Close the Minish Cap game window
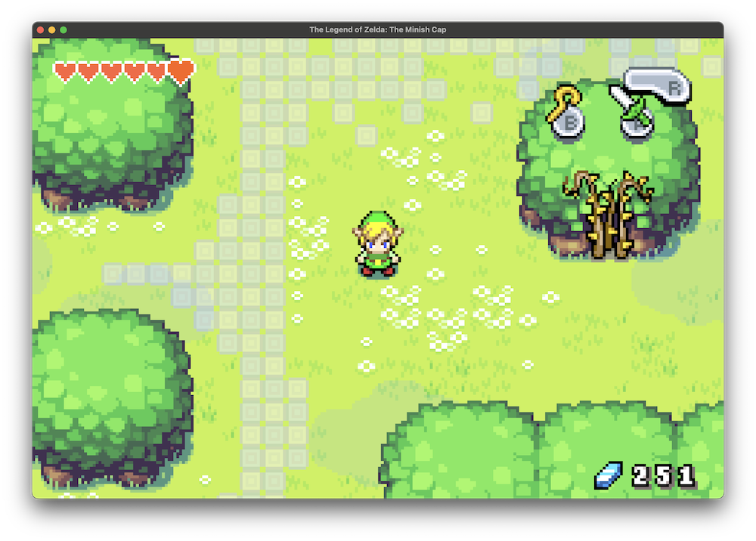This screenshot has height=541, width=756. coord(40,29)
